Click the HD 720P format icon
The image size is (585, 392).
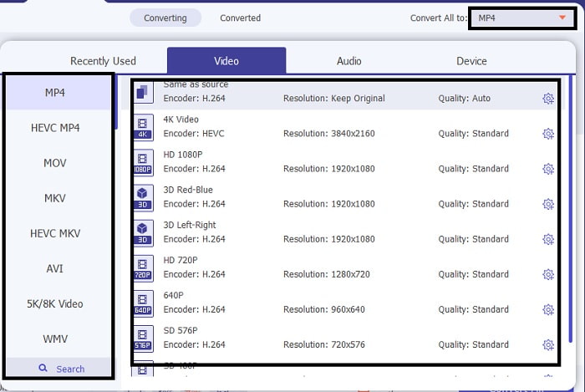point(143,268)
